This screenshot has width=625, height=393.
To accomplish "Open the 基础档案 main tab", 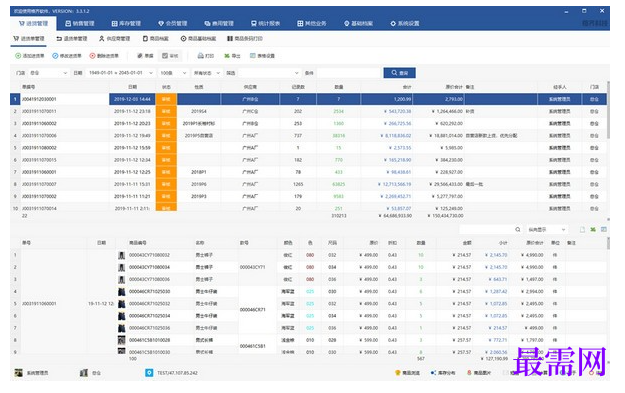I will pos(358,24).
